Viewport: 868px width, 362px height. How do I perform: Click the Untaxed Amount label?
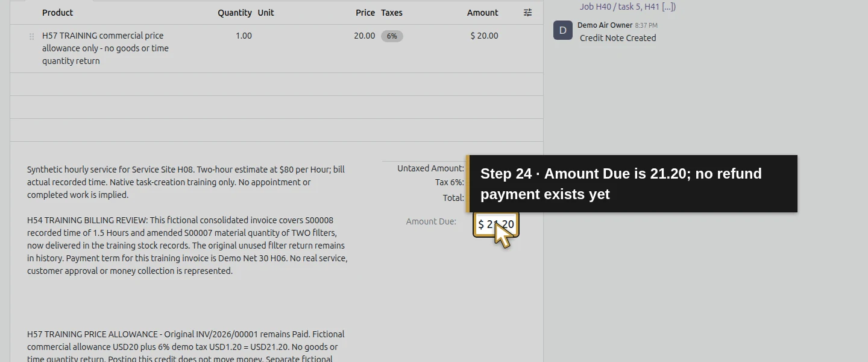coord(430,168)
